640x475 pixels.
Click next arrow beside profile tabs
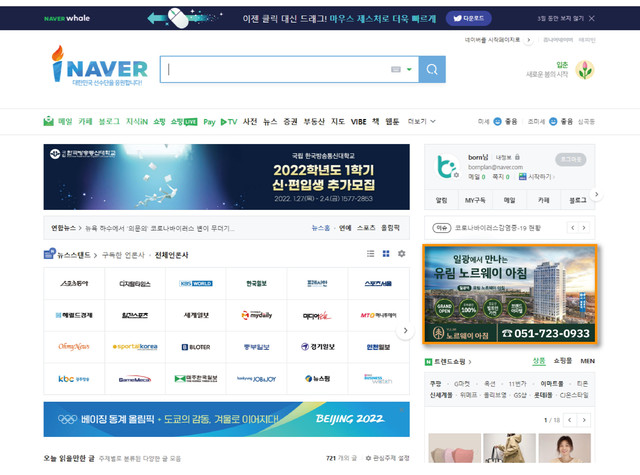(x=597, y=195)
